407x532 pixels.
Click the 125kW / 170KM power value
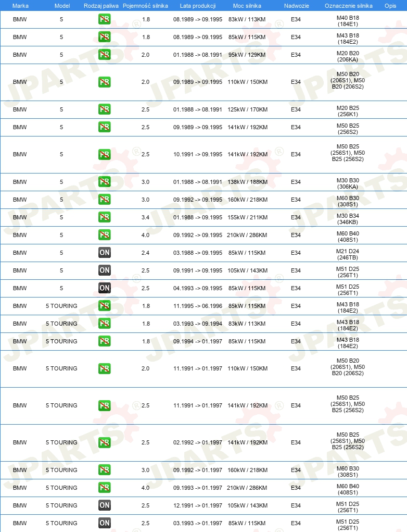(x=247, y=109)
